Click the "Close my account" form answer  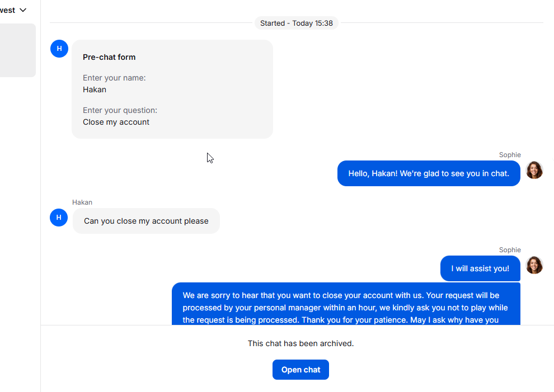click(x=116, y=122)
